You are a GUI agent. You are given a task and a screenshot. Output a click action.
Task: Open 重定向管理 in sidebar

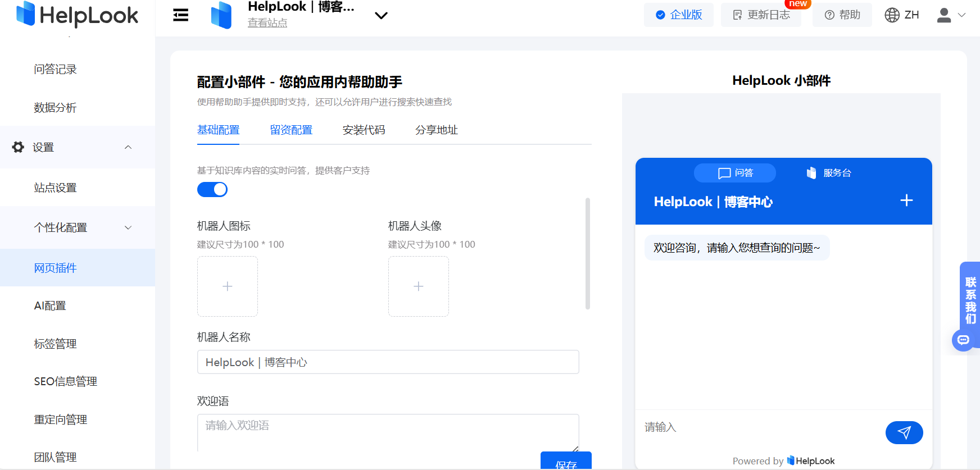coord(60,419)
